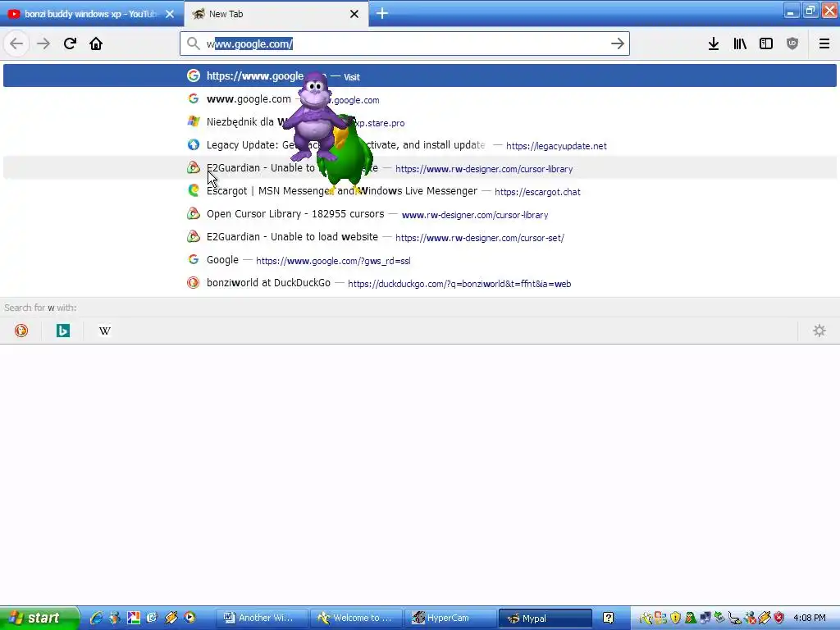Click the Go arrow in the address bar
This screenshot has width=840, height=630.
617,44
